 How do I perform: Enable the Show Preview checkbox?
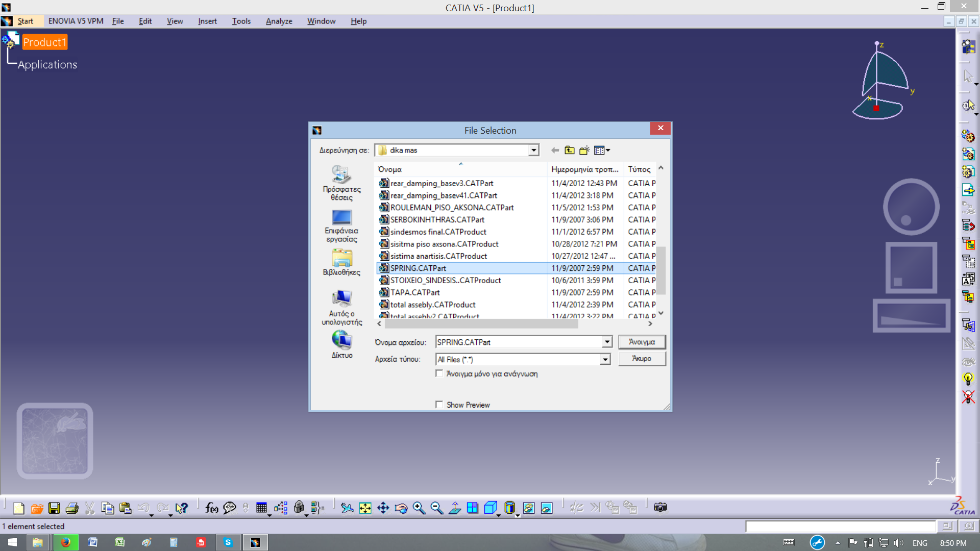(x=439, y=405)
